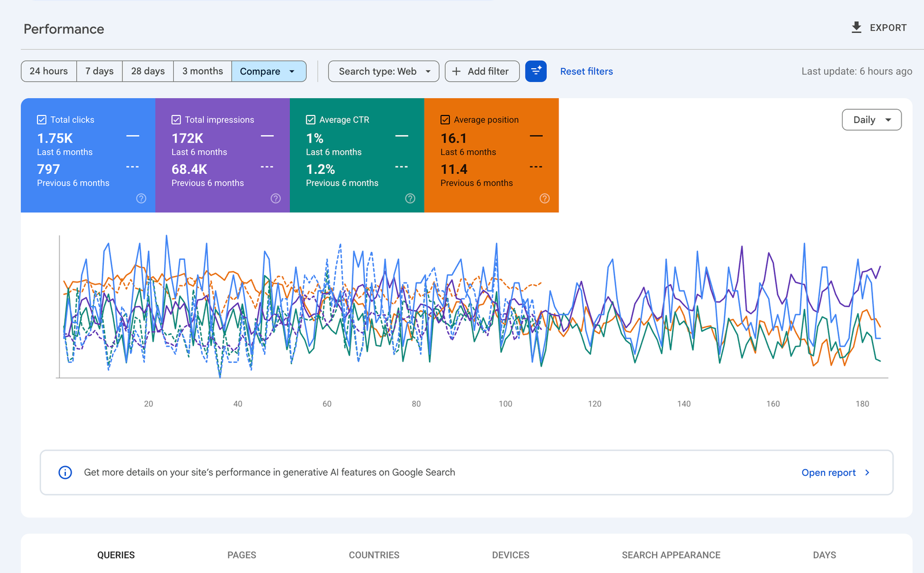Switch to the Devices tab
The image size is (924, 573).
tap(511, 555)
